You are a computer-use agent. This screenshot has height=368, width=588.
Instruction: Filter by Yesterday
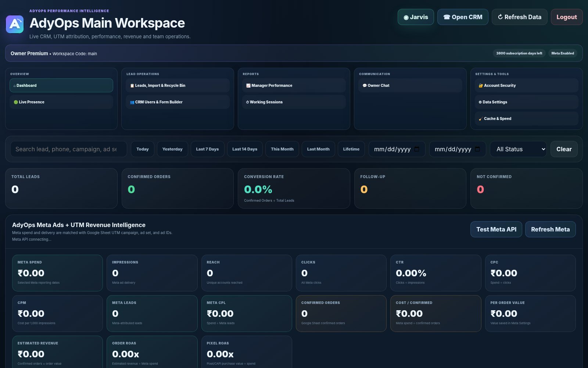pos(172,149)
